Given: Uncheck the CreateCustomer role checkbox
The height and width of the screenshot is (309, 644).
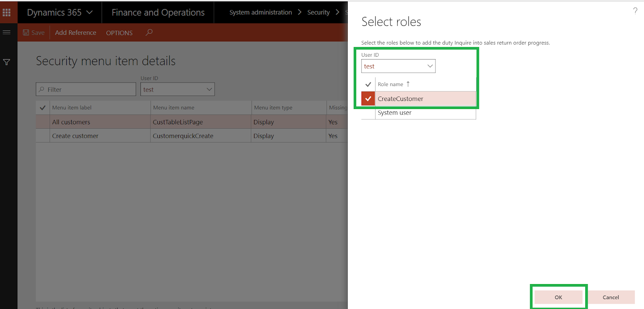Looking at the screenshot, I should (x=368, y=99).
